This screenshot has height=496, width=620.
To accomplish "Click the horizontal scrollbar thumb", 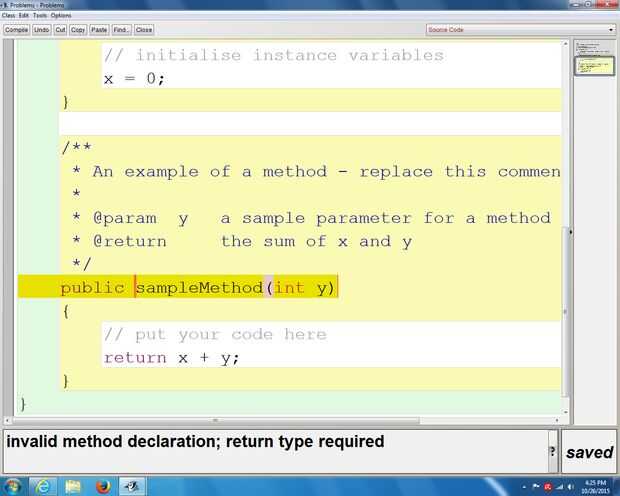I will [215, 420].
